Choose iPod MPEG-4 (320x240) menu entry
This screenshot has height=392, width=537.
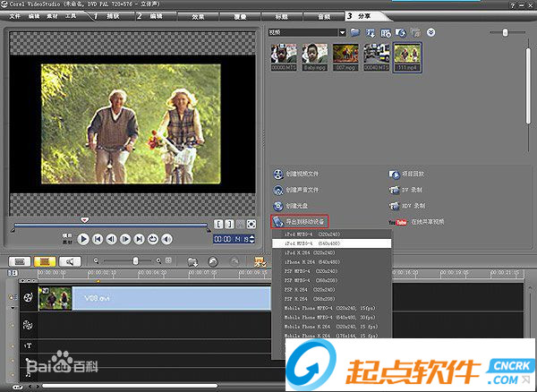[331, 234]
